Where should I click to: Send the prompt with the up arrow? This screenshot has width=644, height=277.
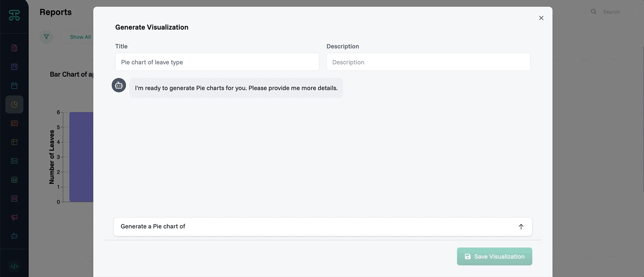pos(521,227)
